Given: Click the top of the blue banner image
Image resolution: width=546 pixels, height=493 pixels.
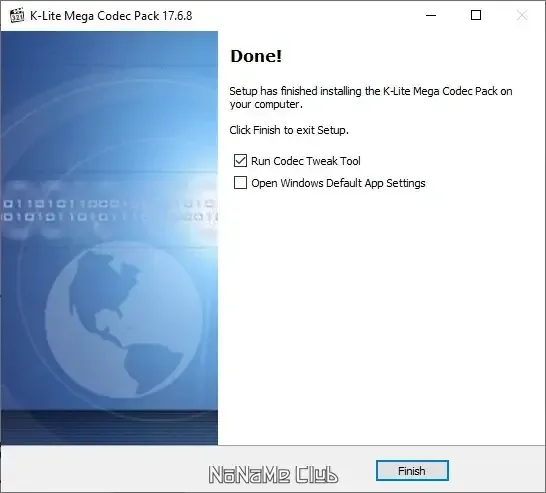Looking at the screenshot, I should pos(109,52).
